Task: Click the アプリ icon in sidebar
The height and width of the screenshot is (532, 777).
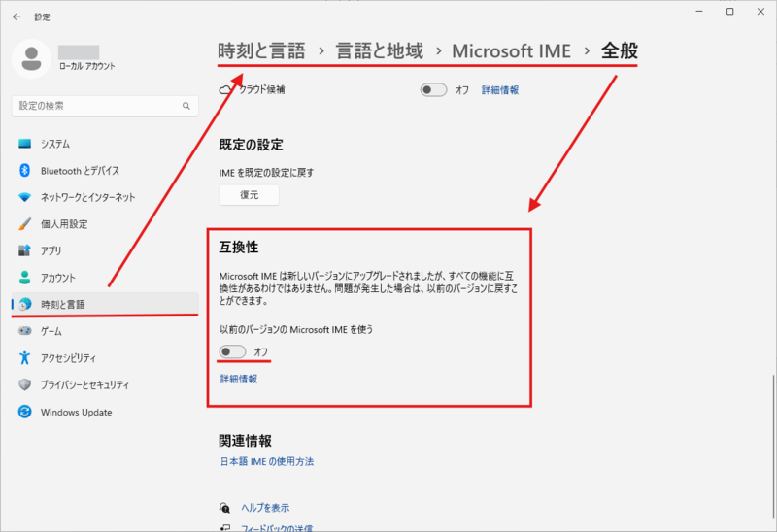Action: click(25, 250)
